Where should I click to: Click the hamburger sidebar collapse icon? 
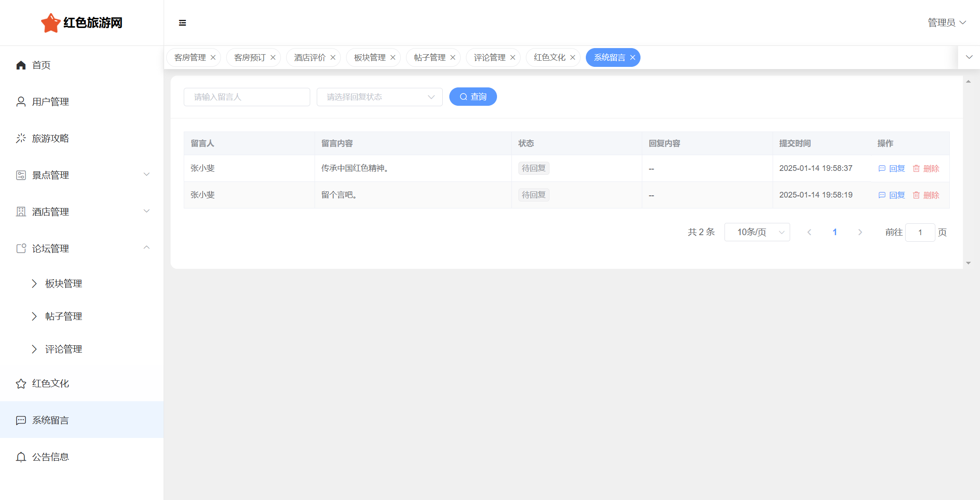(182, 23)
